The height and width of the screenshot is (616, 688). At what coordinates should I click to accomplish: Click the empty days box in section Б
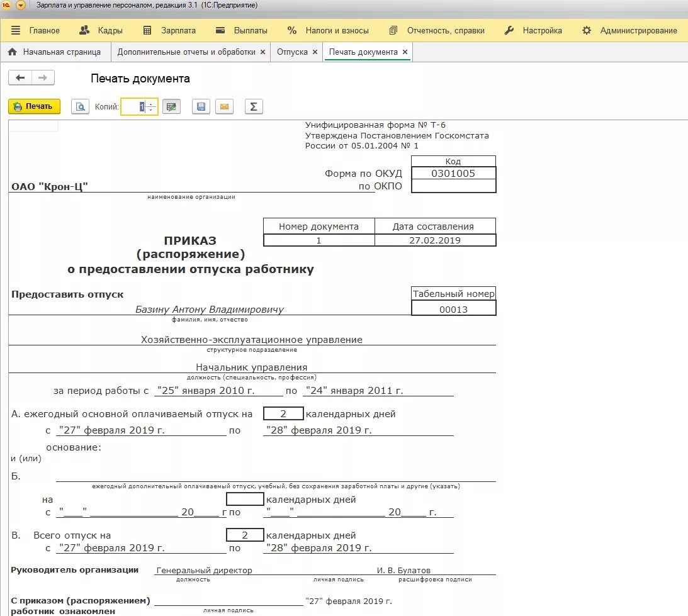pos(245,499)
